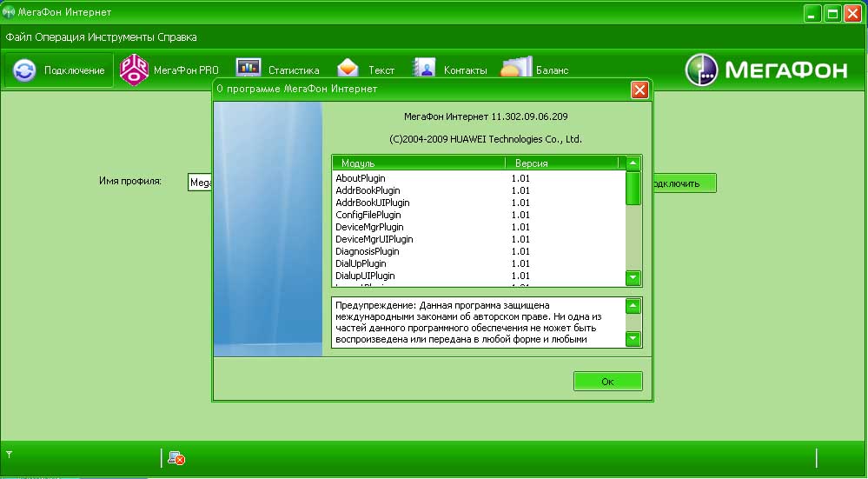Select the AddrBookUIPlugin row

tap(478, 203)
